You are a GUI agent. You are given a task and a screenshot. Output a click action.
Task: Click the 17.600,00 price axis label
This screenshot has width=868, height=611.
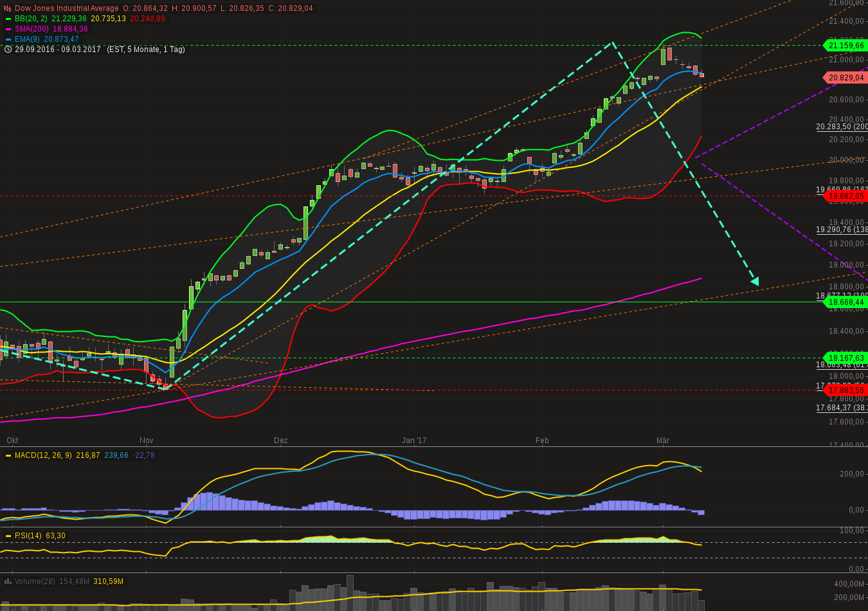847,422
